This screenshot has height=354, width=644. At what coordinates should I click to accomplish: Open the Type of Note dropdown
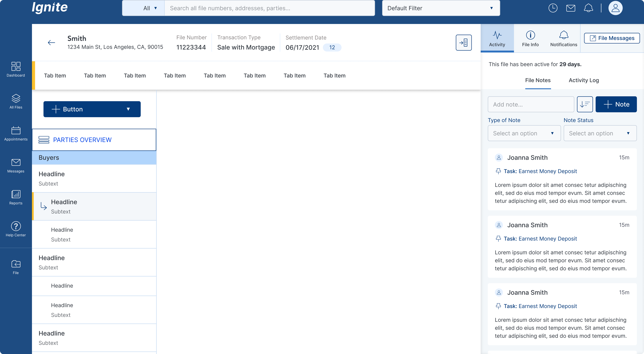[524, 133]
